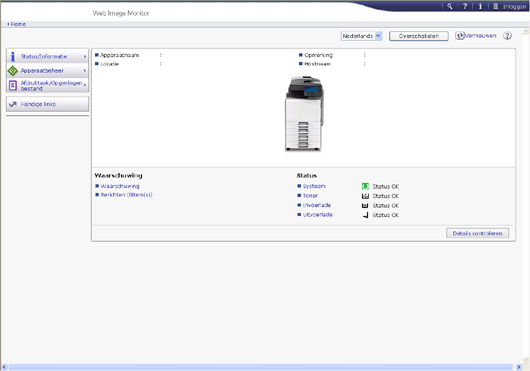Image resolution: width=530 pixels, height=371 pixels.
Task: Click the Vernieuwen refresh icon
Action: coord(459,35)
